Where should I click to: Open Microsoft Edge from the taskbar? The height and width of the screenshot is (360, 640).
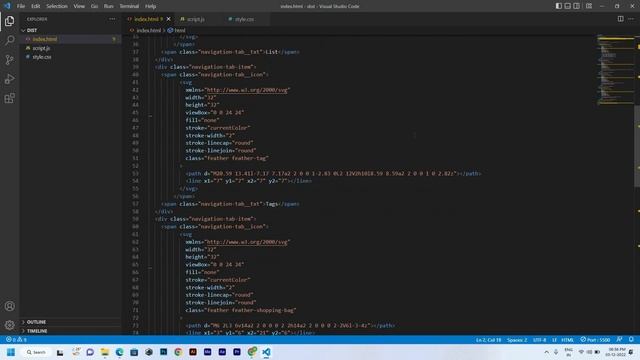coord(120,352)
